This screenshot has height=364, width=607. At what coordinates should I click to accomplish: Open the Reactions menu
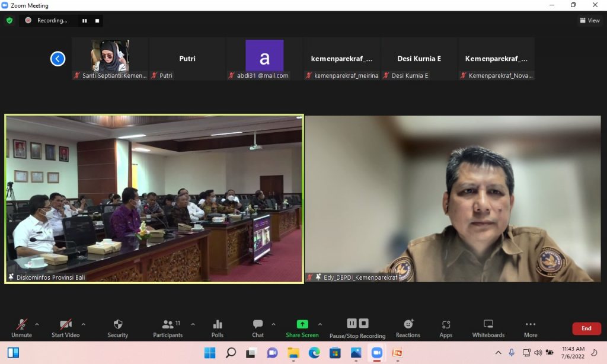[408, 324]
